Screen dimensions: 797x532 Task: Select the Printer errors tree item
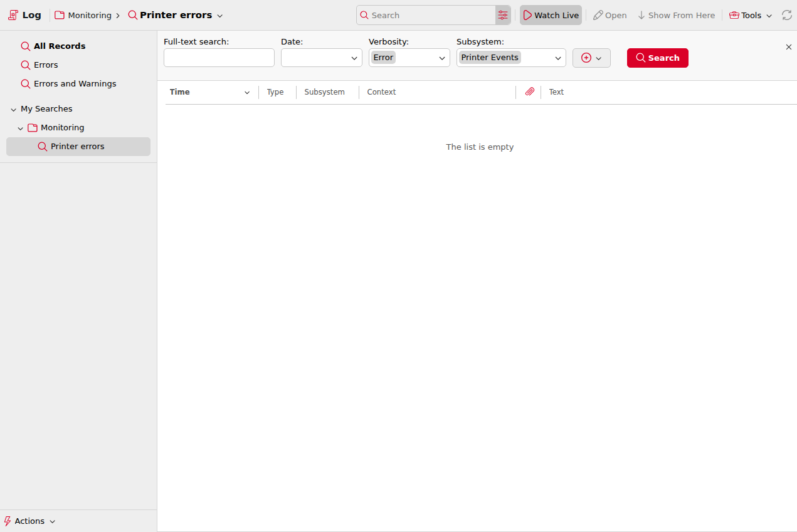click(78, 146)
